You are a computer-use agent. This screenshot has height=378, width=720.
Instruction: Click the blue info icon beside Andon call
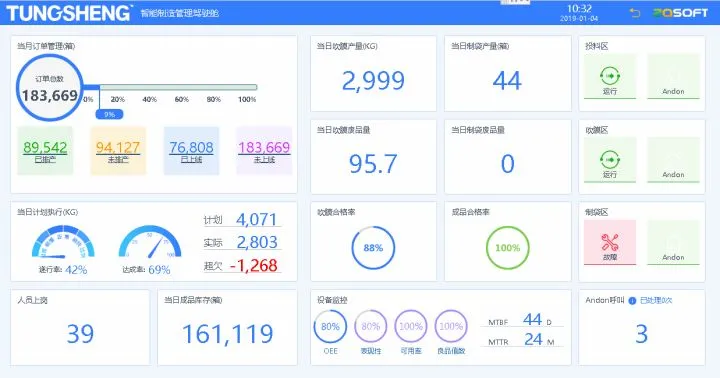[632, 300]
